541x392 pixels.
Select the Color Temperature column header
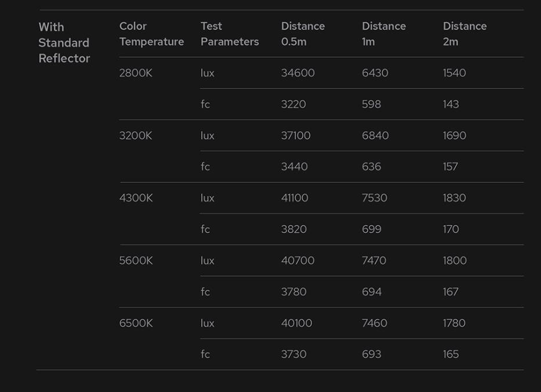152,34
